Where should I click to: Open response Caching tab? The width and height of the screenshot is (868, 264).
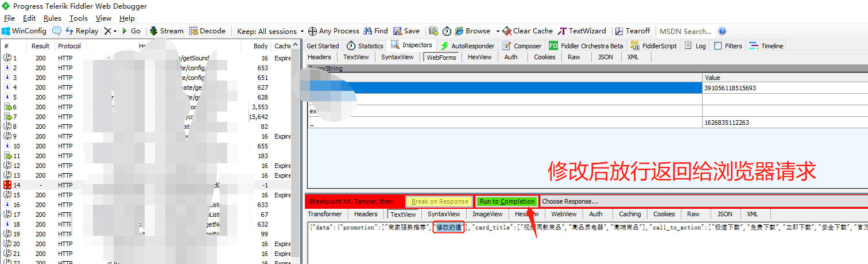[x=630, y=214]
